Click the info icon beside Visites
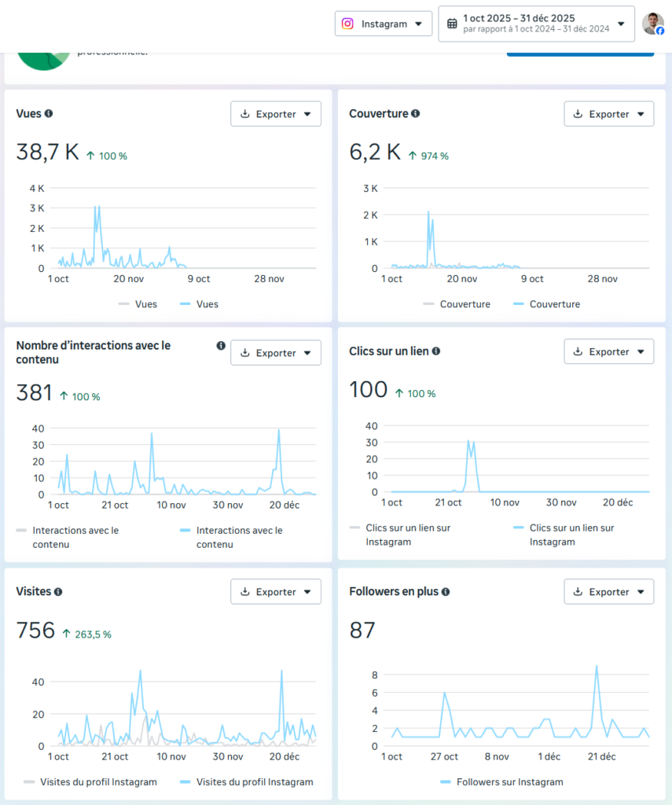The height and width of the screenshot is (805, 672). [x=58, y=592]
